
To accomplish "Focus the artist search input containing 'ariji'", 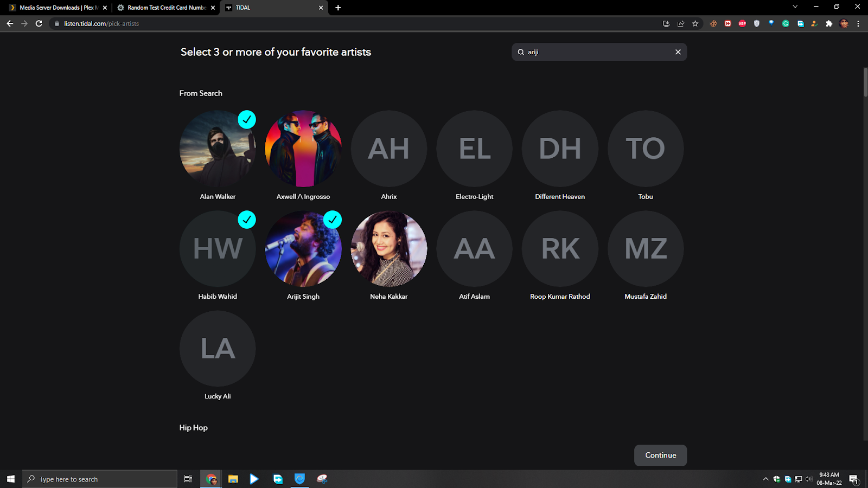I will pos(599,52).
